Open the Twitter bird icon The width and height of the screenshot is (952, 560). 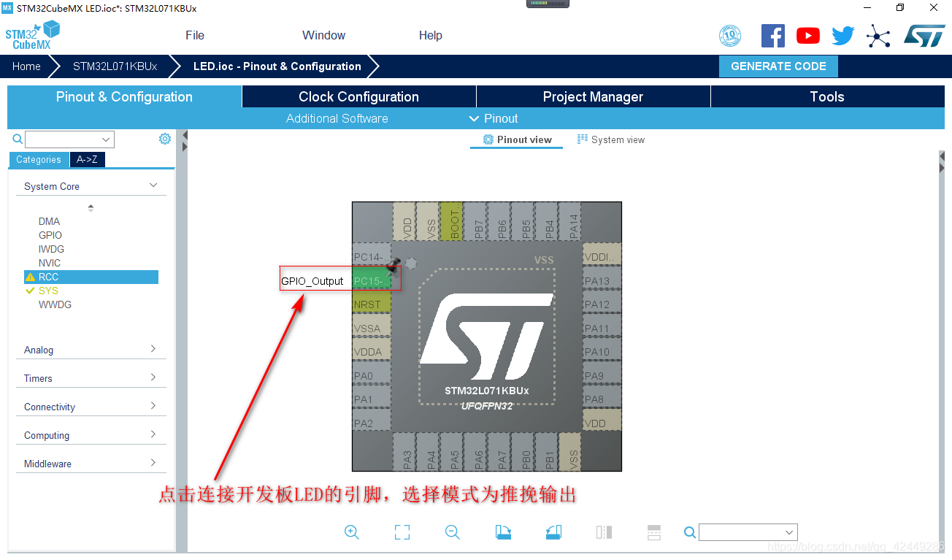click(x=843, y=35)
